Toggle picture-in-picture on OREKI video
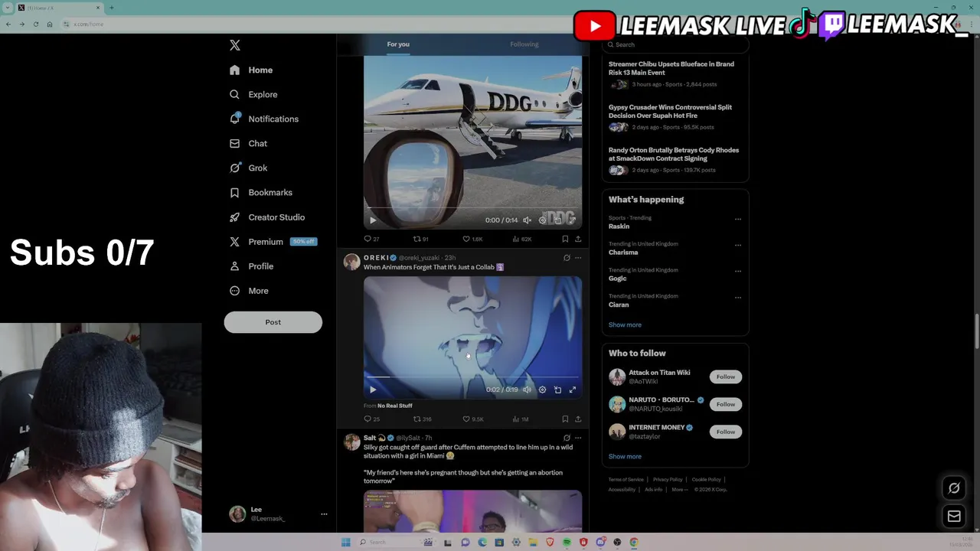 point(557,390)
